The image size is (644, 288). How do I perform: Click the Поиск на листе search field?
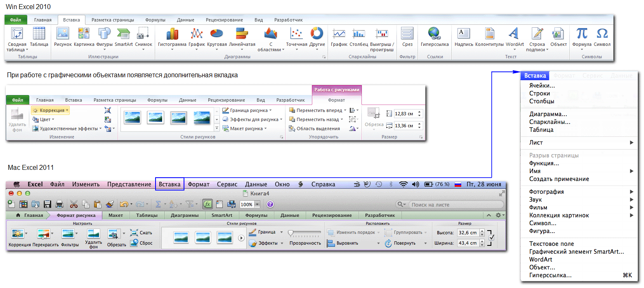(x=450, y=205)
